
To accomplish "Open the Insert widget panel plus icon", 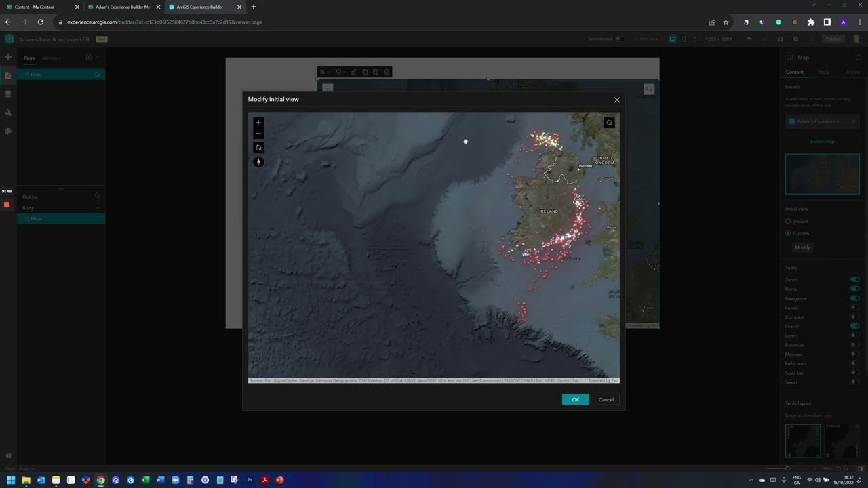I will click(x=8, y=58).
